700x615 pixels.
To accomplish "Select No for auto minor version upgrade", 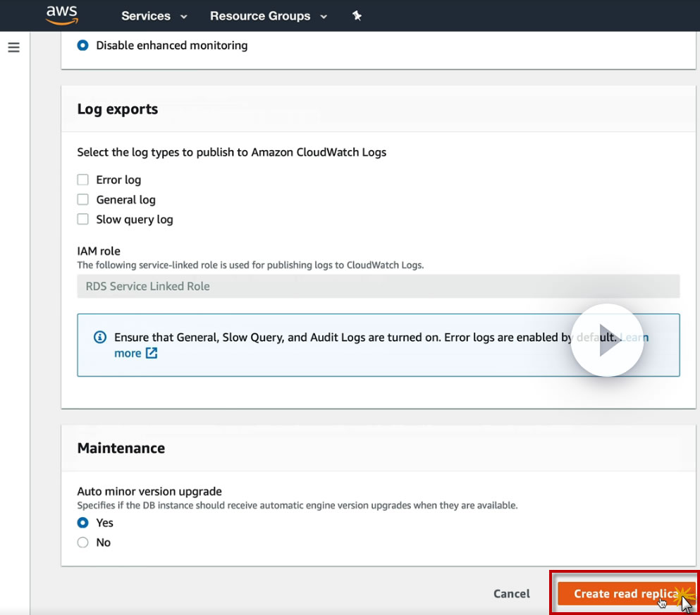I will pyautogui.click(x=83, y=542).
